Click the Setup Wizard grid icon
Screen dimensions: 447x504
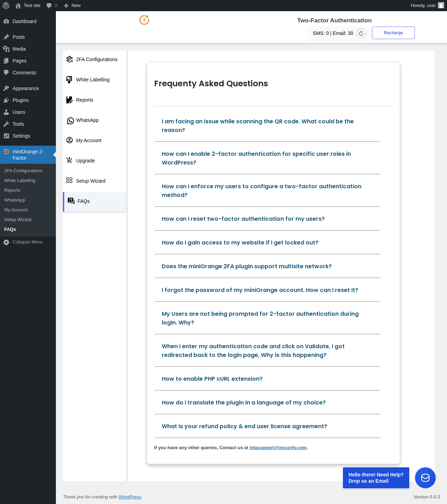pos(69,180)
